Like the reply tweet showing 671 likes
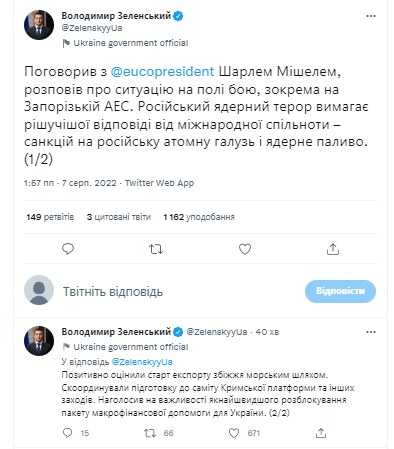The height and width of the screenshot is (449, 394). click(234, 433)
